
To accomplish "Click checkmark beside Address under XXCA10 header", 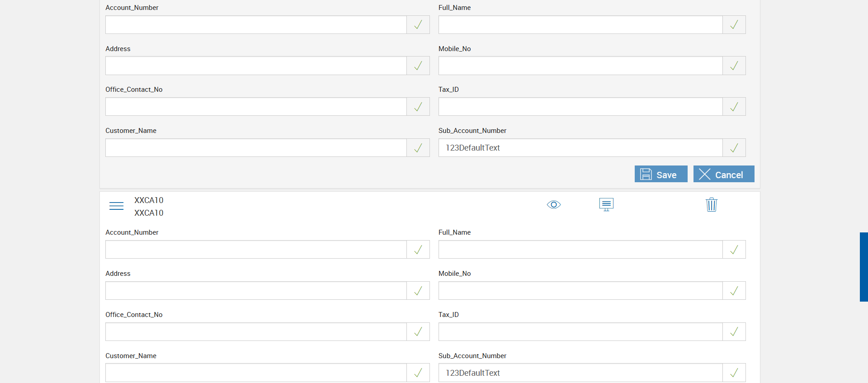I will (x=418, y=291).
